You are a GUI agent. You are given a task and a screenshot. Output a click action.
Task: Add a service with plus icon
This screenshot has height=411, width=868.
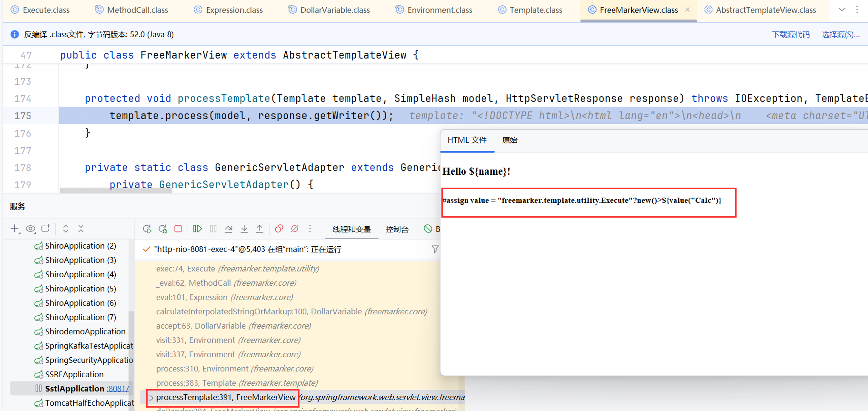click(x=15, y=229)
